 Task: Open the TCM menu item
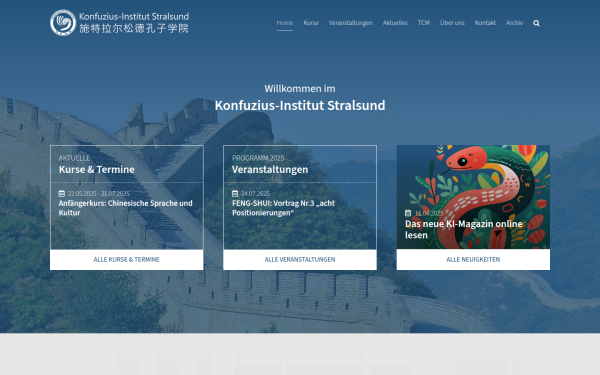click(x=424, y=23)
